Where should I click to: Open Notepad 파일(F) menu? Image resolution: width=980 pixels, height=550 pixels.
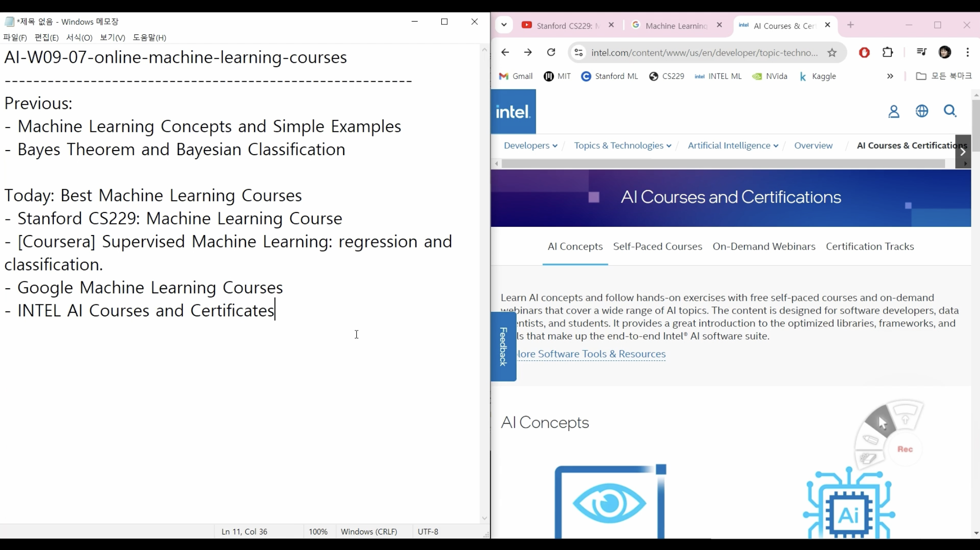point(15,38)
